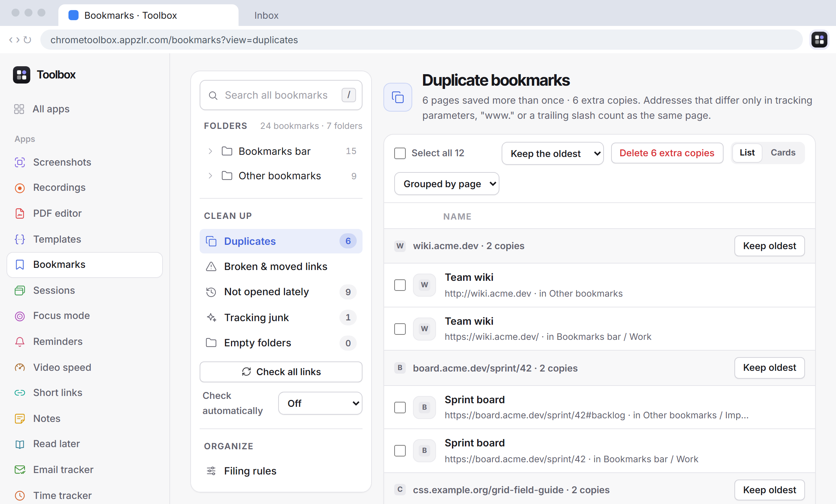Focus the Search all bookmarks field

pyautogui.click(x=281, y=95)
